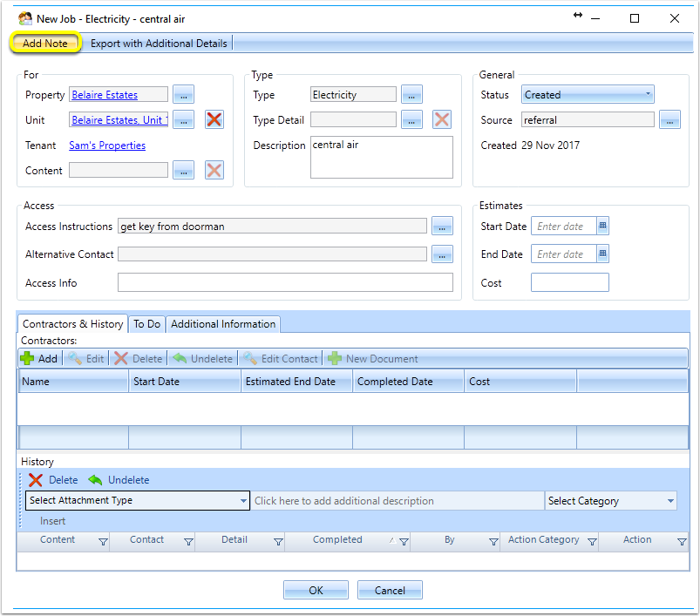This screenshot has height=616, width=700.
Task: Clear the Content field with red X
Action: (x=214, y=170)
